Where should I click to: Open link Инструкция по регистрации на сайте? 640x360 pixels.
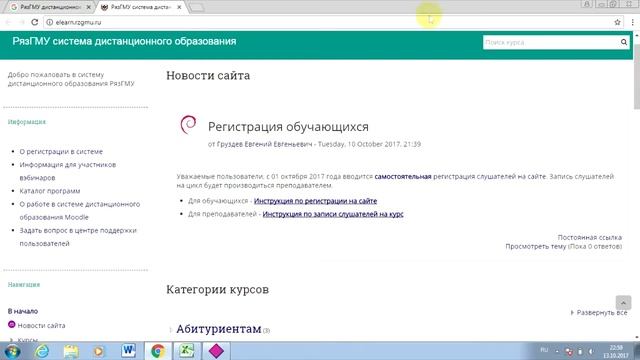coord(316,201)
